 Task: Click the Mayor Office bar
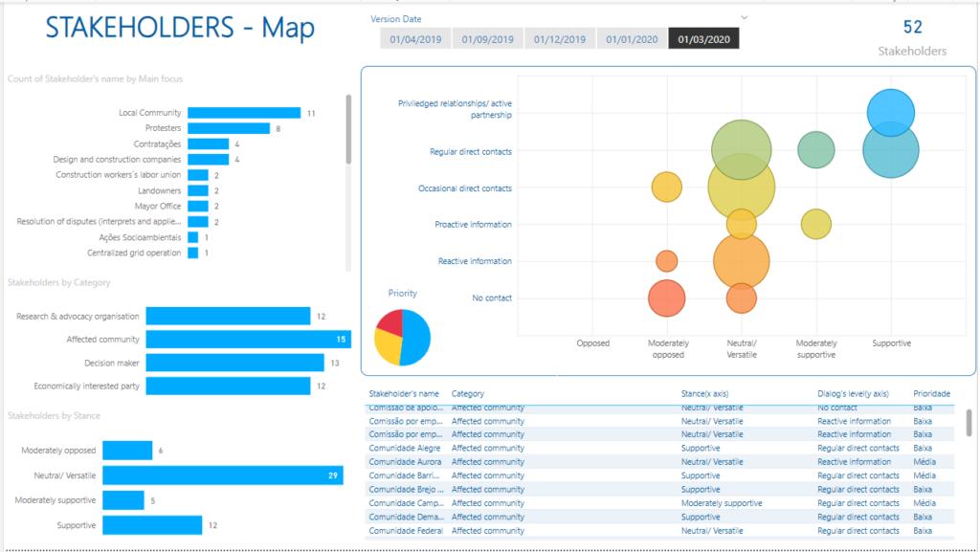coord(197,206)
